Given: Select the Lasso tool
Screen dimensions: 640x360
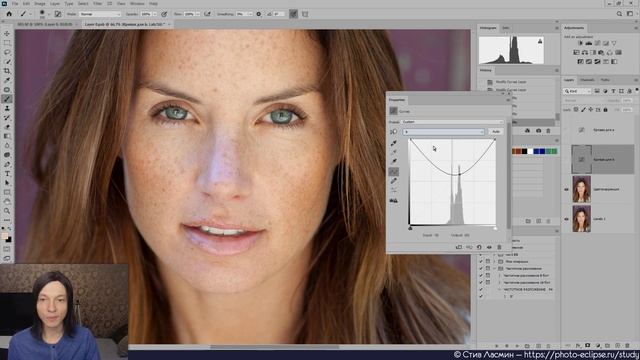Looking at the screenshot, I should [7, 52].
